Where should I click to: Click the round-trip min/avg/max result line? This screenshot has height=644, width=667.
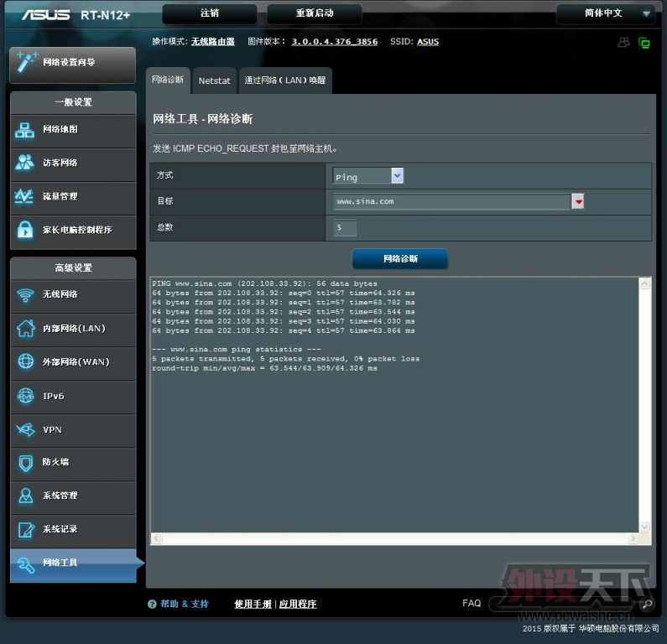click(x=264, y=369)
